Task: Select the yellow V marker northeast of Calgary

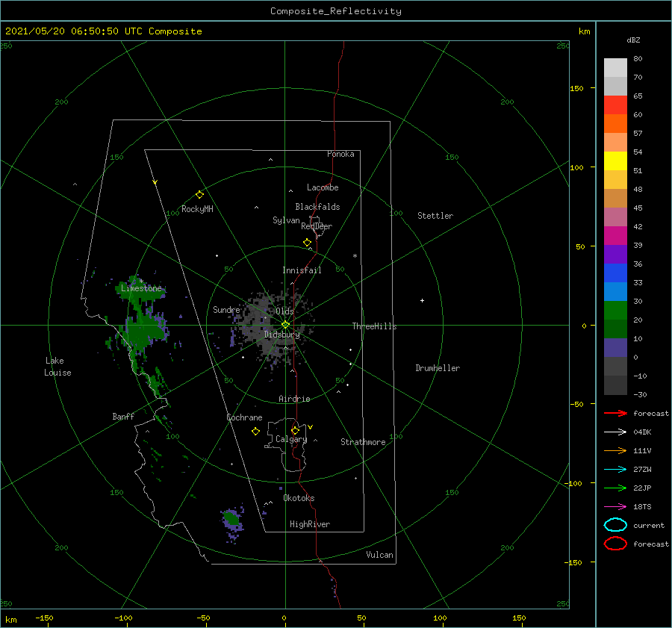Action: point(311,427)
